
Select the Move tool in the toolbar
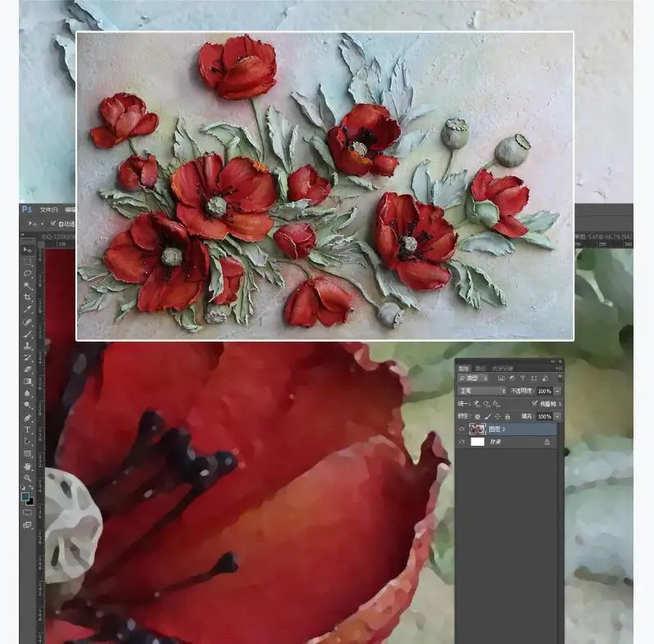pos(27,250)
